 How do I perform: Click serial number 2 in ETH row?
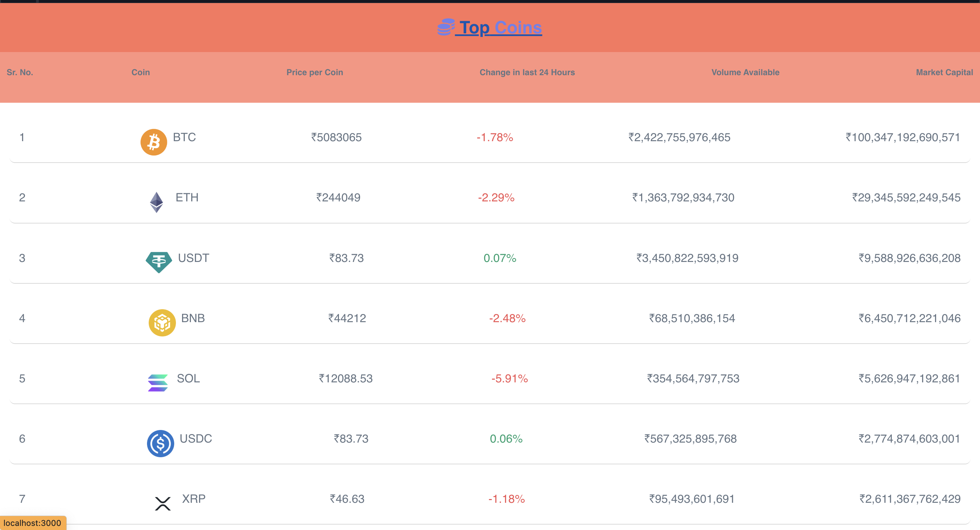(x=22, y=197)
